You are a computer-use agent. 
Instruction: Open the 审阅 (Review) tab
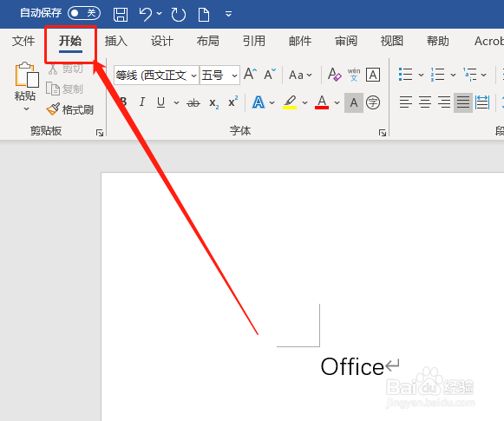pyautogui.click(x=346, y=41)
